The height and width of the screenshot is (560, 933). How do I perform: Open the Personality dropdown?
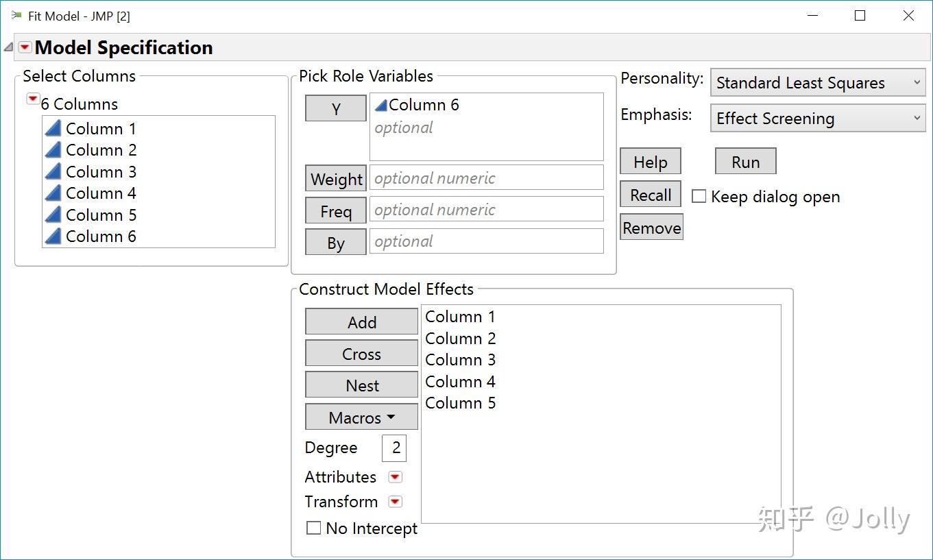(x=818, y=83)
